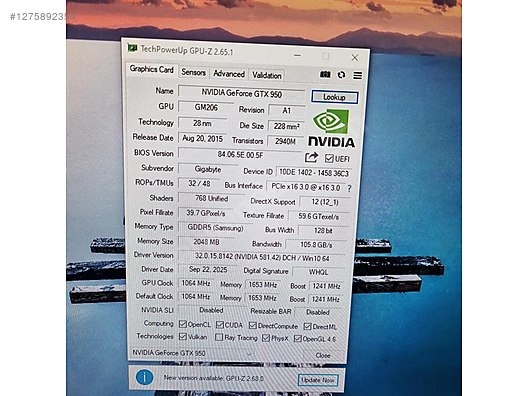Toggle the DirectML checkbox
Screen dimensions: 528x396
point(307,326)
